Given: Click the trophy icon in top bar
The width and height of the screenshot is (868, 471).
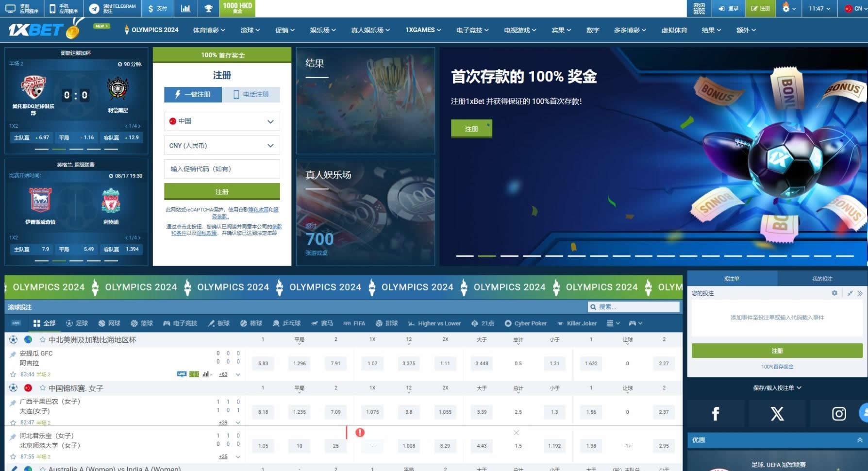Looking at the screenshot, I should tap(208, 8).
